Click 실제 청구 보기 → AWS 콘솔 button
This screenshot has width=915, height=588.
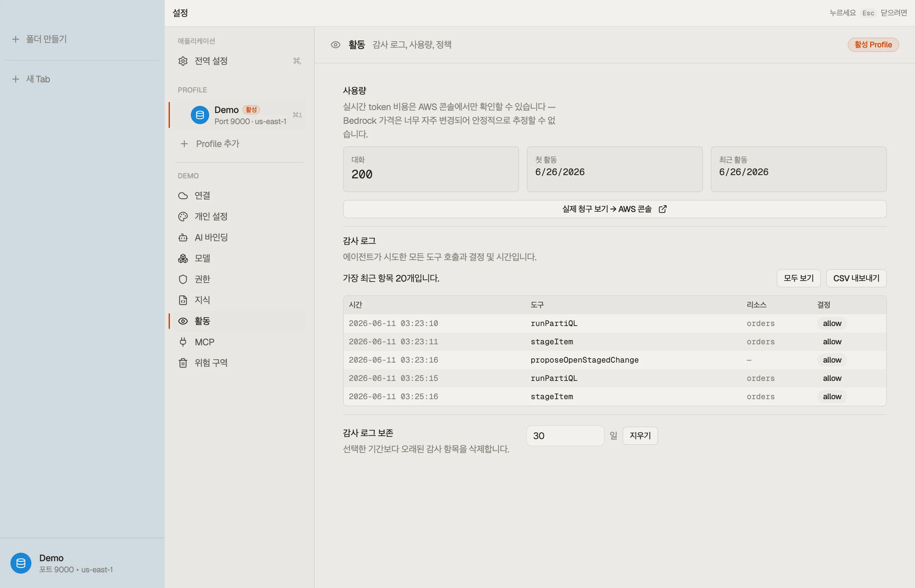click(x=614, y=209)
